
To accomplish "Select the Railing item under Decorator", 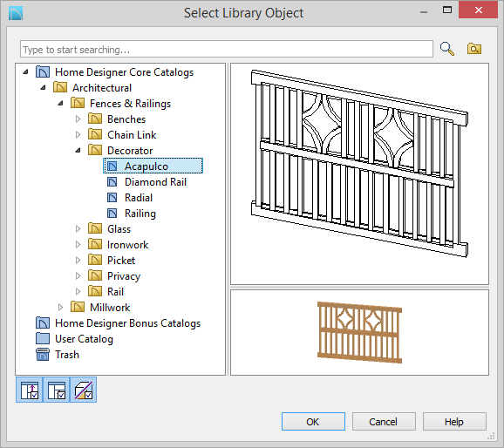I will tap(140, 214).
